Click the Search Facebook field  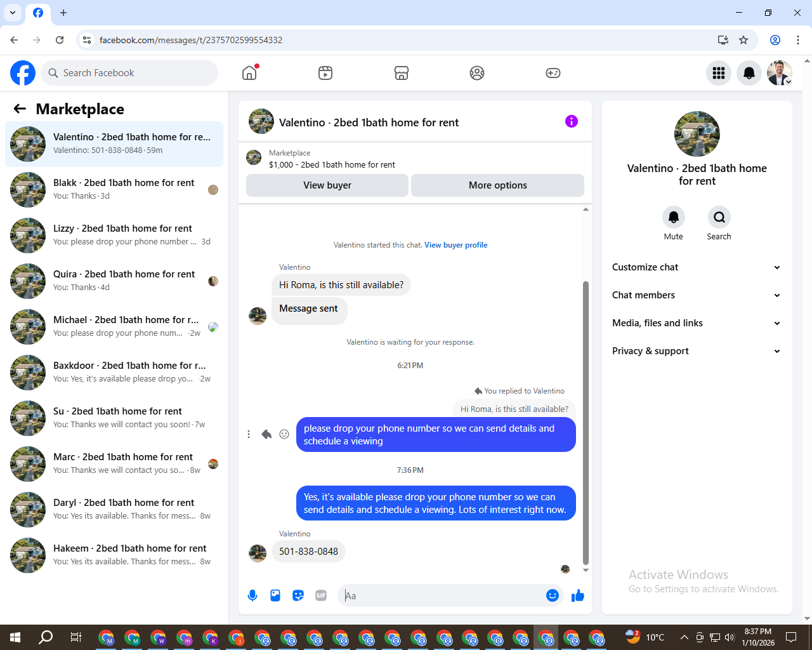129,73
